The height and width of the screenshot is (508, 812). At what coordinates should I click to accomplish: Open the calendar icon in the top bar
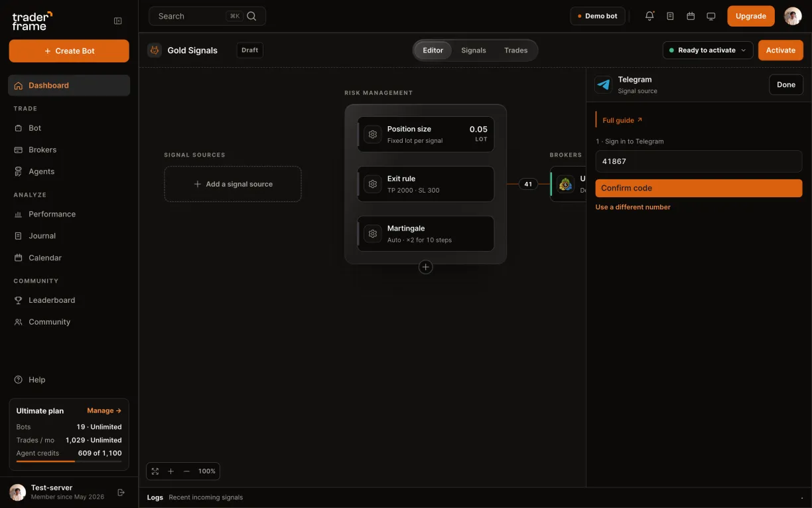(691, 16)
